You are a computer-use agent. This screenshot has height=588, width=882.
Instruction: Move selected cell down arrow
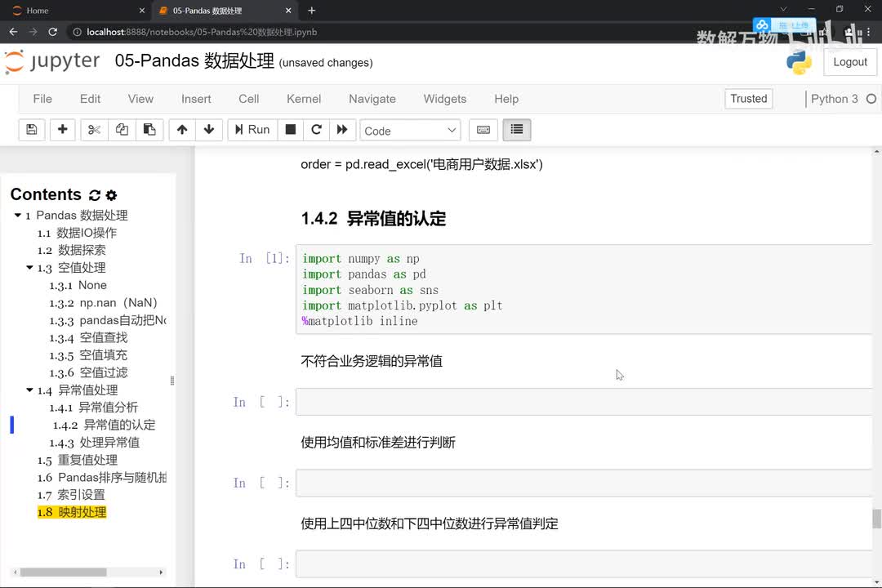tap(209, 130)
